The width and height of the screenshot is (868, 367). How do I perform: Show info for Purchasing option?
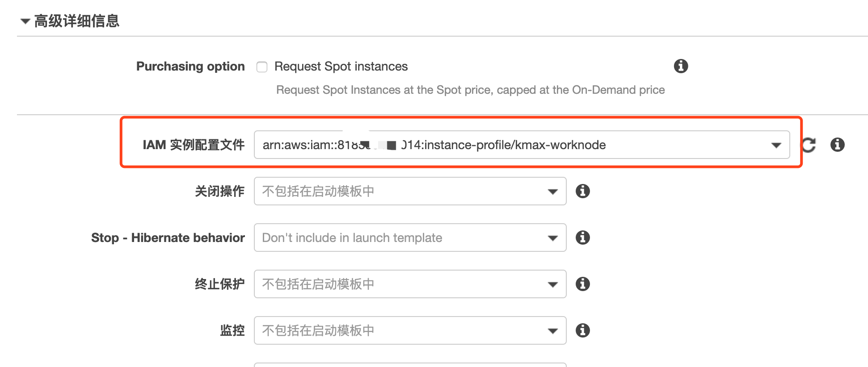point(681,66)
